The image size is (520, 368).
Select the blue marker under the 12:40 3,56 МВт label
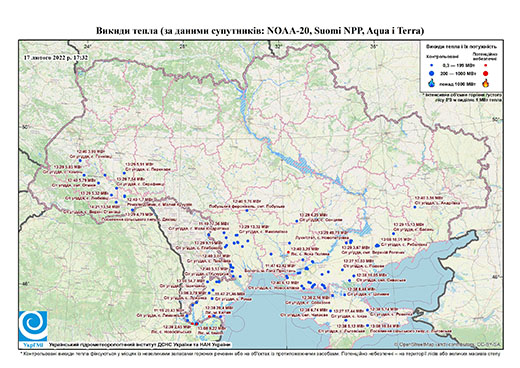(x=415, y=207)
